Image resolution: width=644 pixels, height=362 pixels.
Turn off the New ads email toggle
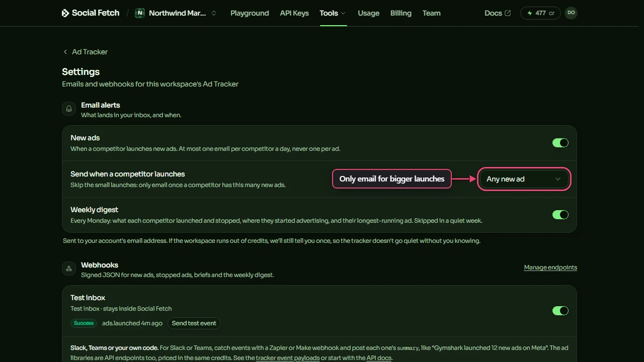point(560,143)
